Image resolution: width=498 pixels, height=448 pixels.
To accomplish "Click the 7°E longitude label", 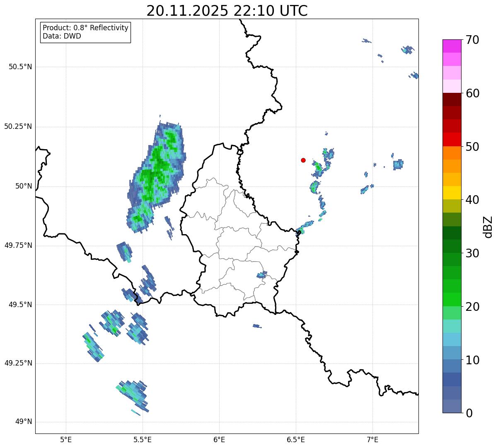I will pos(372,439).
